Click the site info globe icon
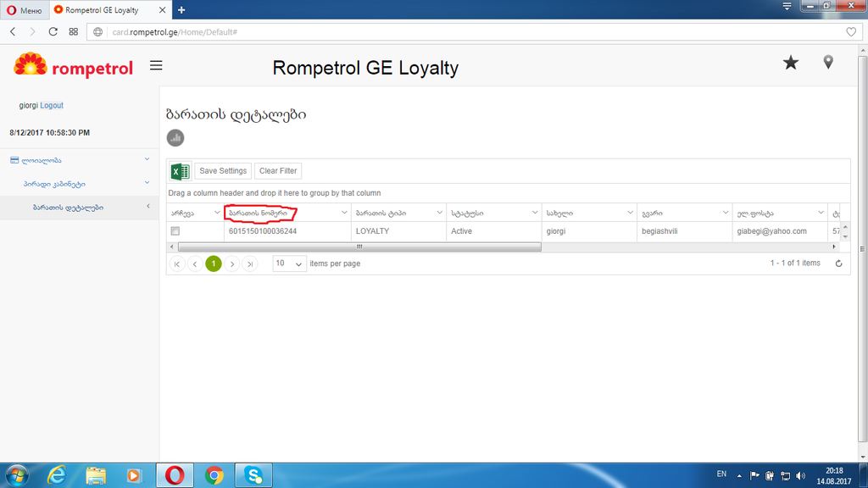 (98, 32)
